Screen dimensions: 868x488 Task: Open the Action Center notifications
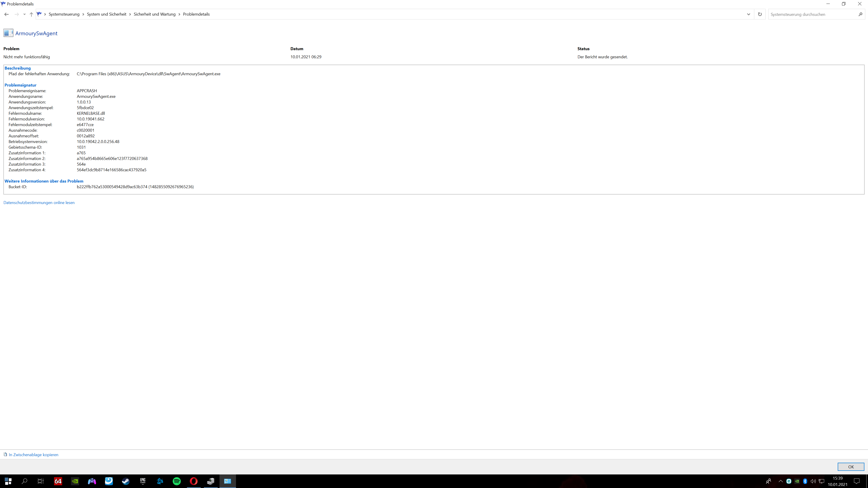coord(857,481)
